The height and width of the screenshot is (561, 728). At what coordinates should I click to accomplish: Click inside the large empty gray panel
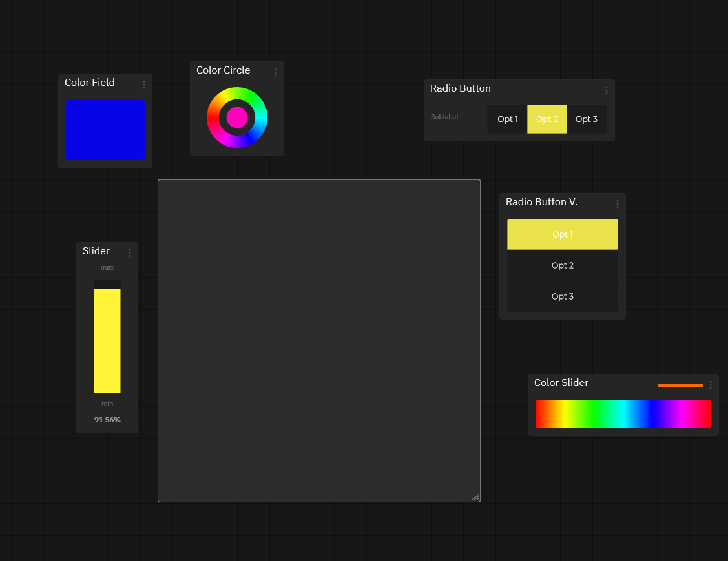319,340
